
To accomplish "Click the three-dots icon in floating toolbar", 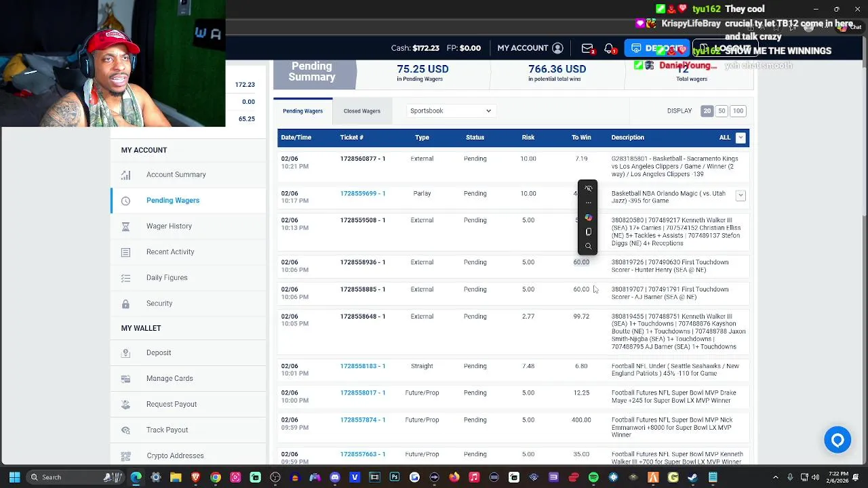I will (588, 203).
